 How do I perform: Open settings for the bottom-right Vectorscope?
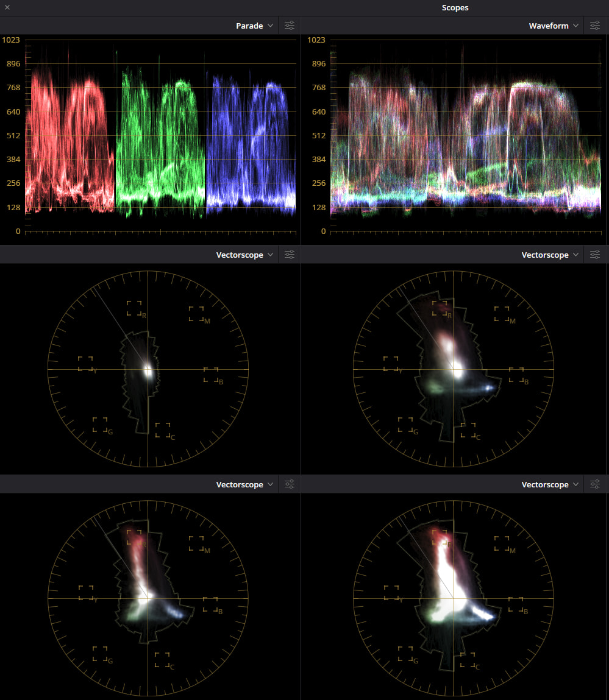point(595,484)
